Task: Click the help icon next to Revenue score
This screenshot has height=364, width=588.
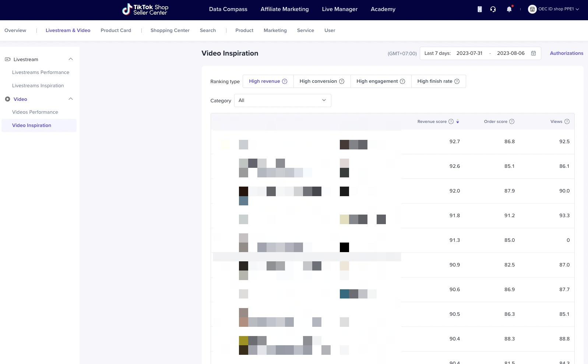Action: point(451,121)
